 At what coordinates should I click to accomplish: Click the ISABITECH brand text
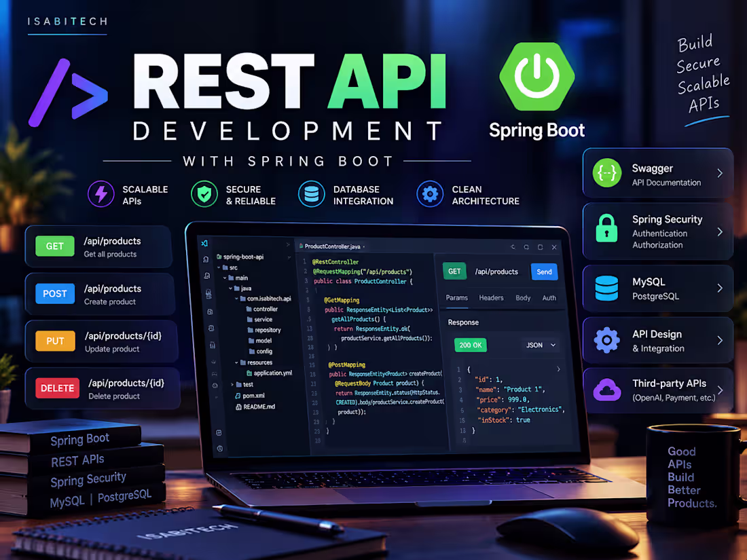tap(68, 22)
